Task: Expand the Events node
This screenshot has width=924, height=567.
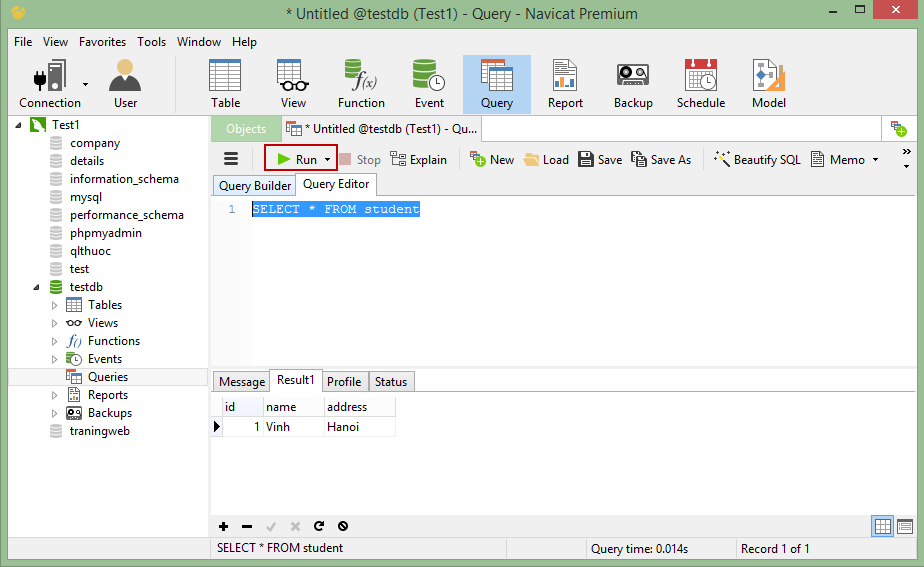Action: [54, 359]
